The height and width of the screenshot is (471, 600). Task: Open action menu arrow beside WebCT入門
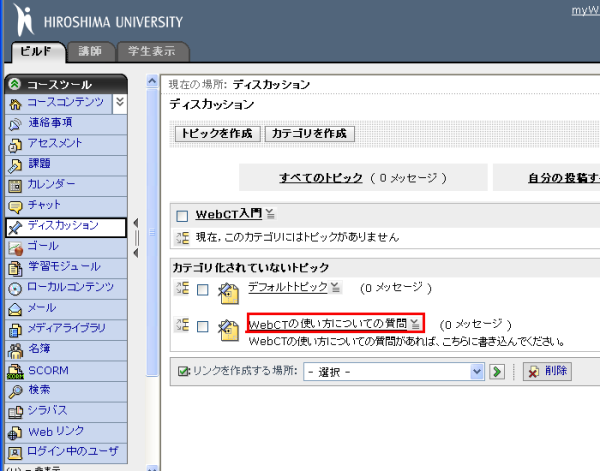coord(270,213)
